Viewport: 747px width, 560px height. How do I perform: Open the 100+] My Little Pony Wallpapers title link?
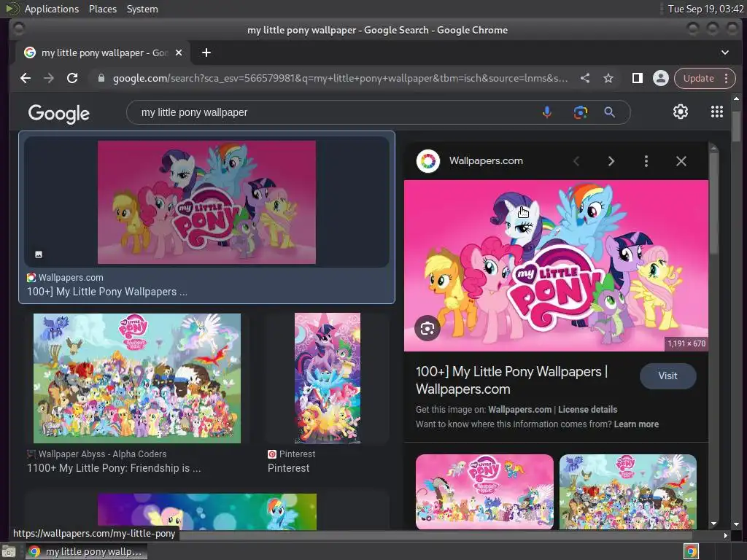[511, 380]
